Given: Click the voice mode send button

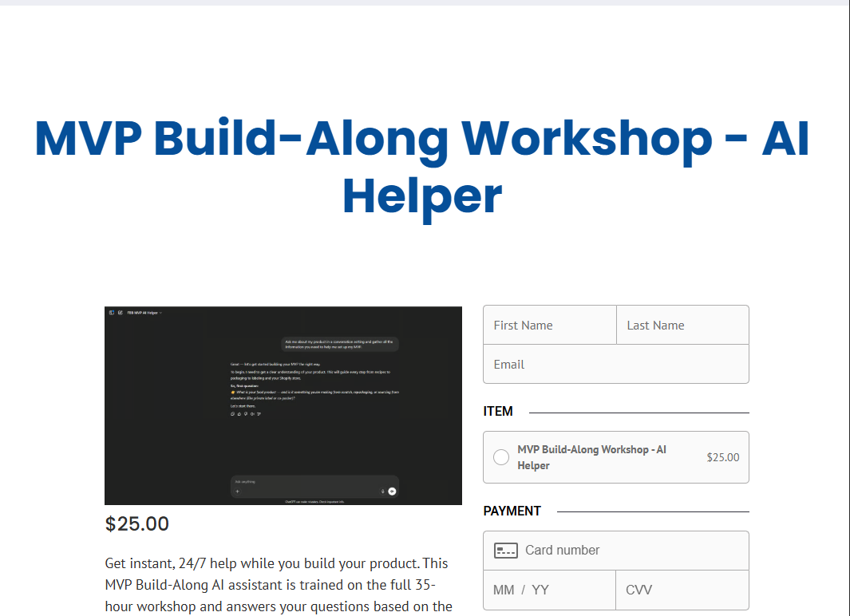Looking at the screenshot, I should pyautogui.click(x=392, y=491).
